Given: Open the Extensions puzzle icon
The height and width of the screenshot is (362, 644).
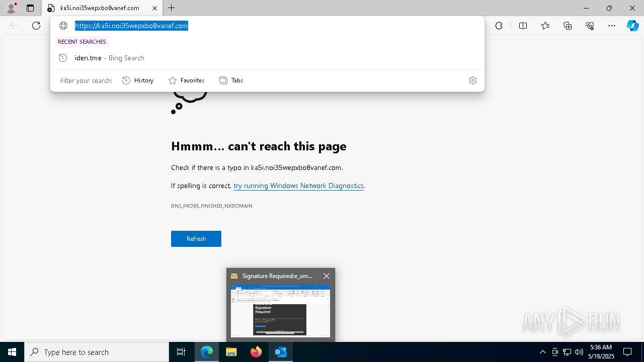Looking at the screenshot, I should [x=499, y=26].
